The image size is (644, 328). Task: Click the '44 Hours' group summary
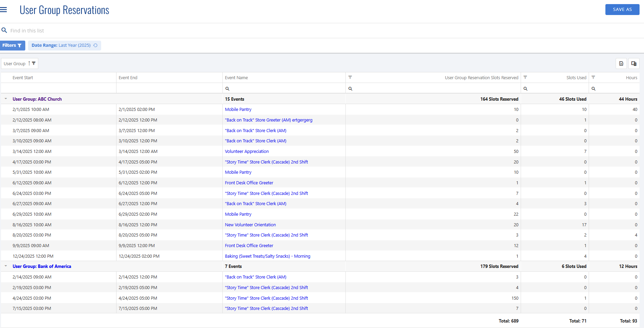(x=628, y=99)
